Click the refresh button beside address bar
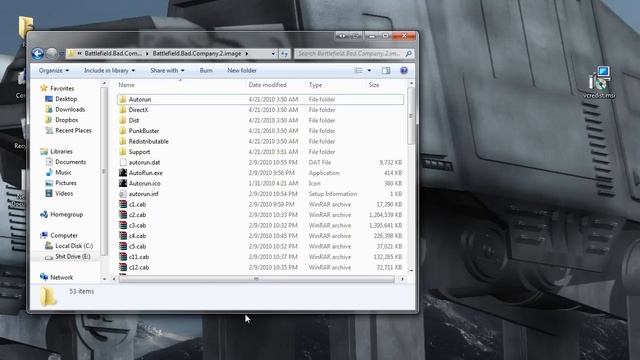 [284, 53]
